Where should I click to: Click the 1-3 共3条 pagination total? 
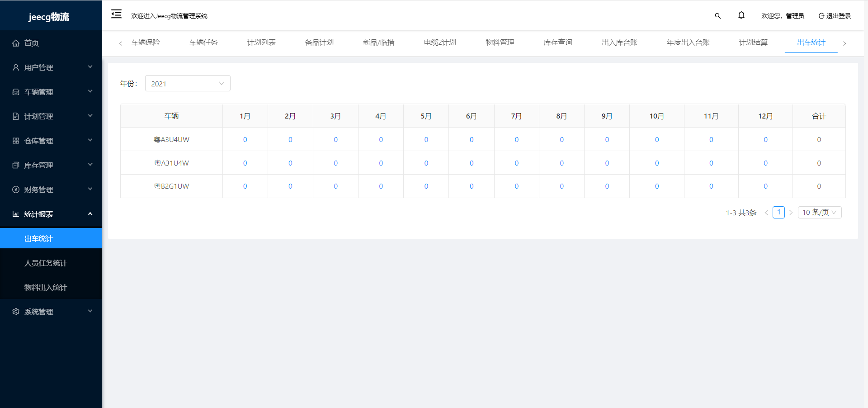pos(741,213)
